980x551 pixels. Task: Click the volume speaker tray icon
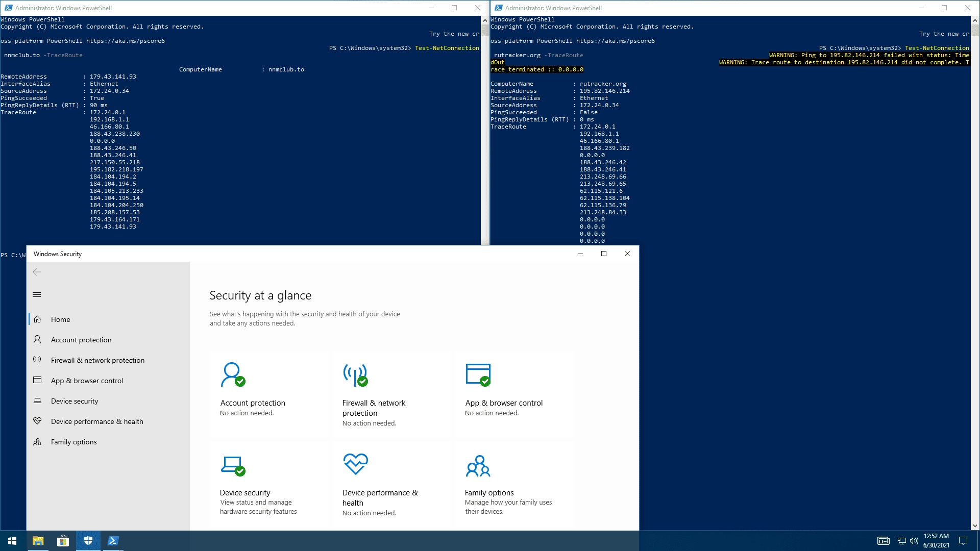click(x=914, y=541)
